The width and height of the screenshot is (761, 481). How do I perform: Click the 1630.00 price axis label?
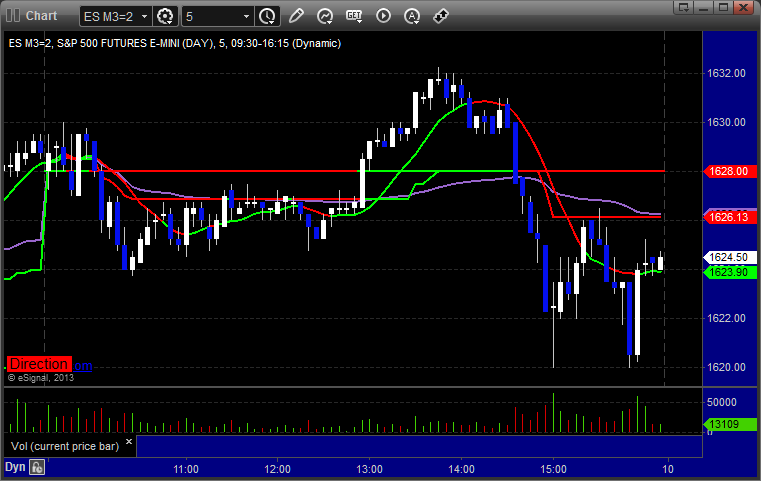726,122
